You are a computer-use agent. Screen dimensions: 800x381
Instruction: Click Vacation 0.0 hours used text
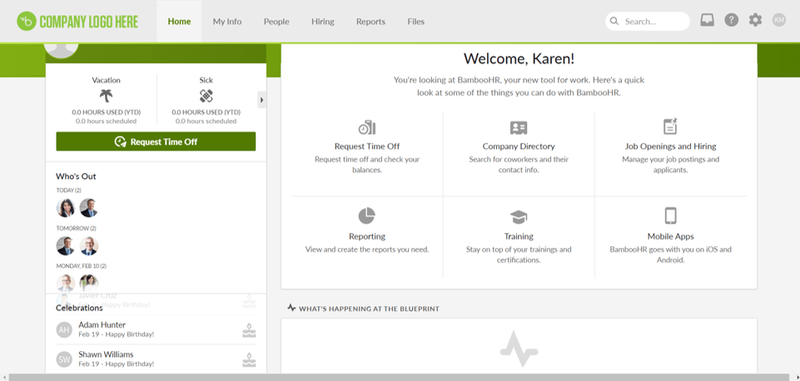(x=106, y=112)
